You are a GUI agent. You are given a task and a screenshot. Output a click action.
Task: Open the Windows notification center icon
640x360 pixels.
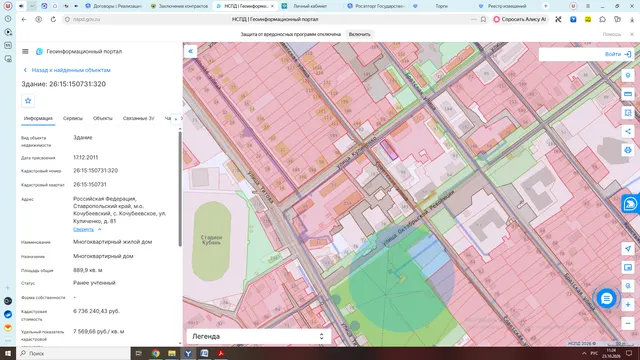coord(629,353)
